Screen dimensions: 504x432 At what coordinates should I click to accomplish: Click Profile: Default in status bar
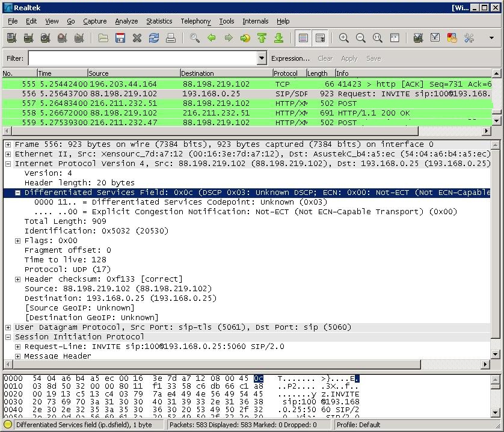[x=358, y=425]
